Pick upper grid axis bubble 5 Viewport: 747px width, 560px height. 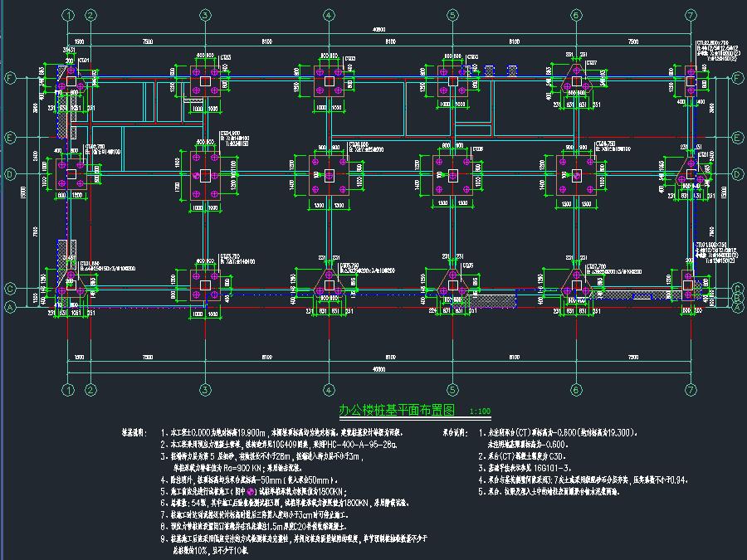452,15
